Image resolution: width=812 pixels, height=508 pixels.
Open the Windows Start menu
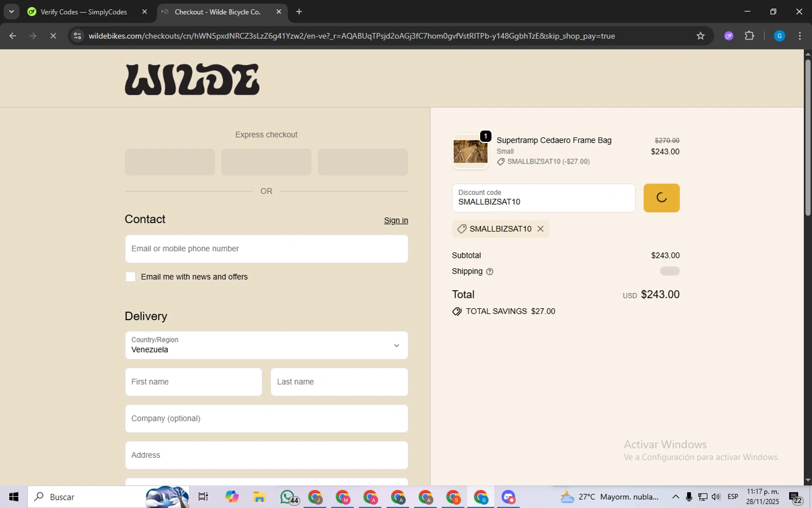(14, 497)
